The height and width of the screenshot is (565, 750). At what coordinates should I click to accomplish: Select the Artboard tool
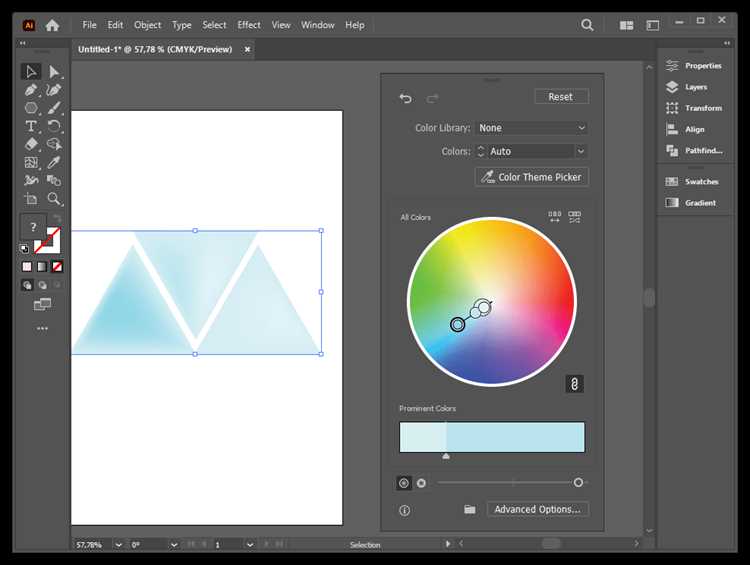pyautogui.click(x=31, y=199)
